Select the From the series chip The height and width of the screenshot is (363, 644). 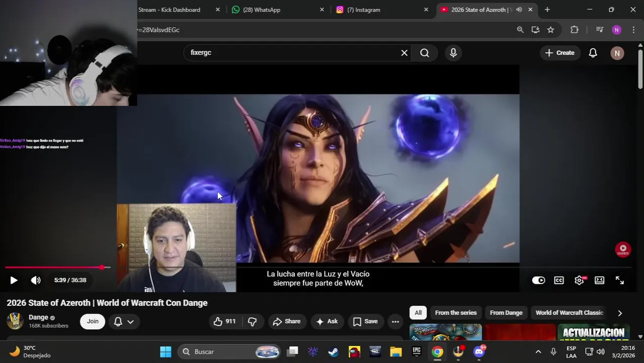pos(456,313)
